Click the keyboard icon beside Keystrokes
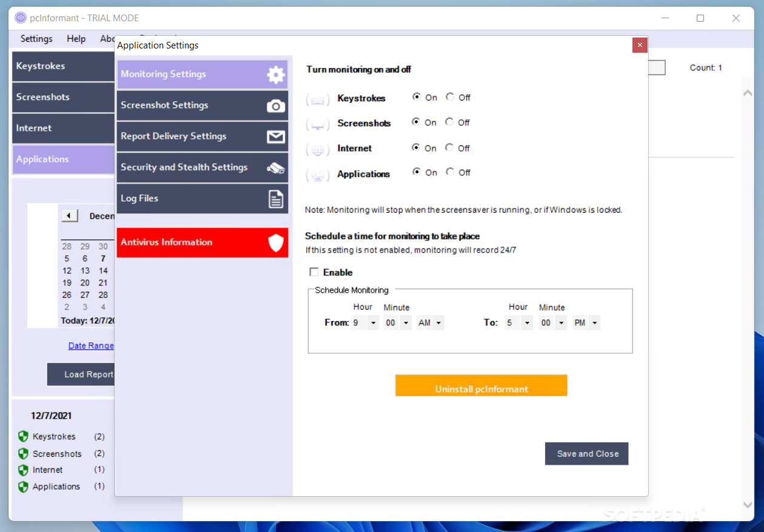Screen dimensions: 764x532 click(x=318, y=99)
